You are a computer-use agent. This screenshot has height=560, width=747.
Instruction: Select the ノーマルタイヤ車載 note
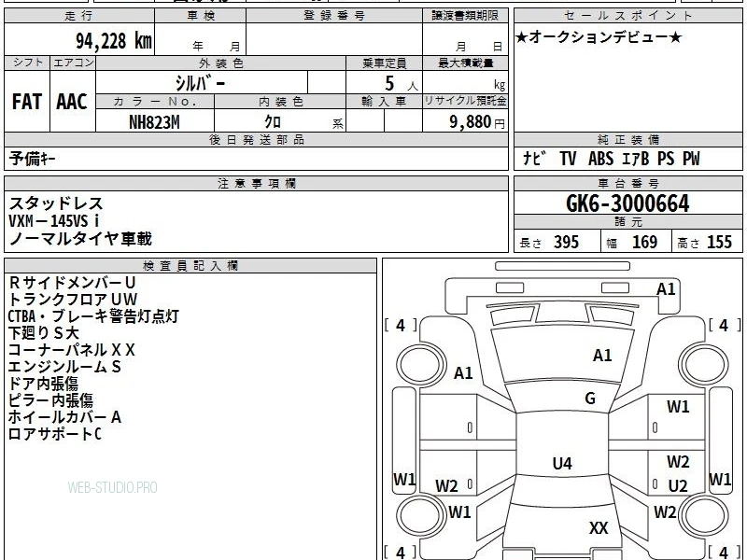point(80,238)
